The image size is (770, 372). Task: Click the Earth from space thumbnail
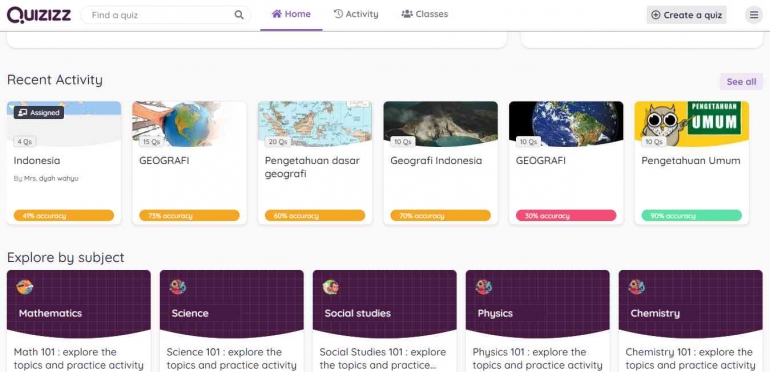point(566,124)
